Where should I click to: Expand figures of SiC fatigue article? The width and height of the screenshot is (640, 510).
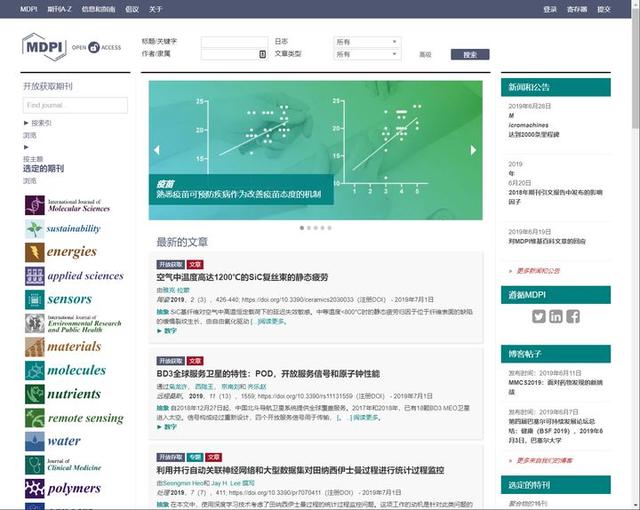[167, 330]
